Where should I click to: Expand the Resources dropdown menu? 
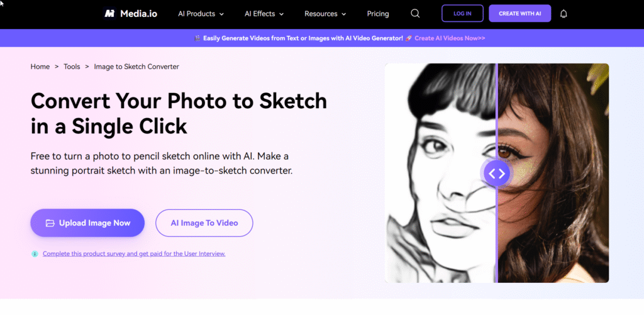(x=325, y=14)
